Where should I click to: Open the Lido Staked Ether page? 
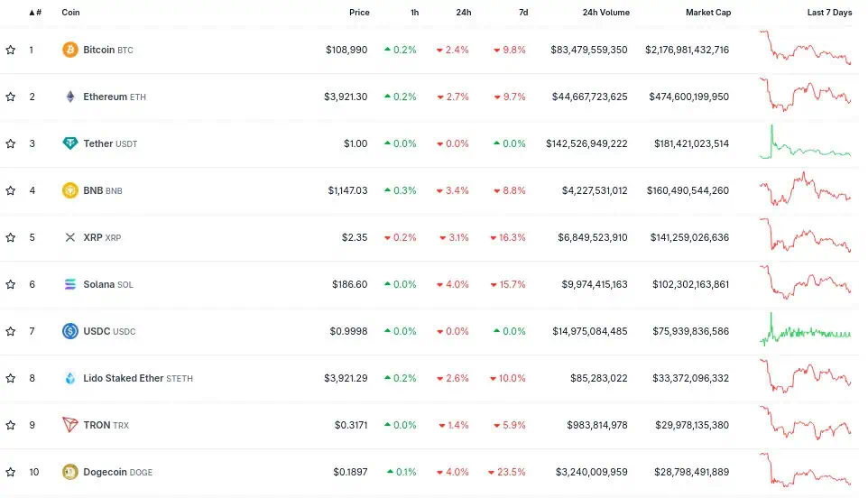pyautogui.click(x=123, y=378)
